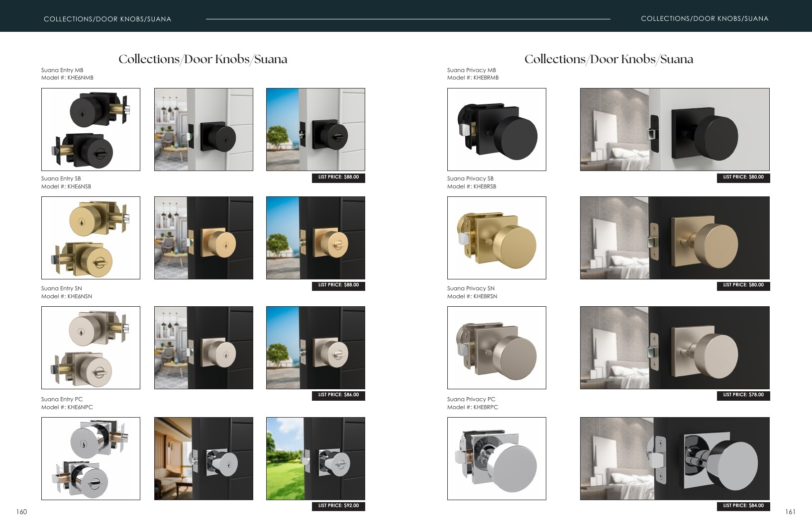Click the LIST PRICE: $78.00 label
812x525 pixels.
coord(743,395)
